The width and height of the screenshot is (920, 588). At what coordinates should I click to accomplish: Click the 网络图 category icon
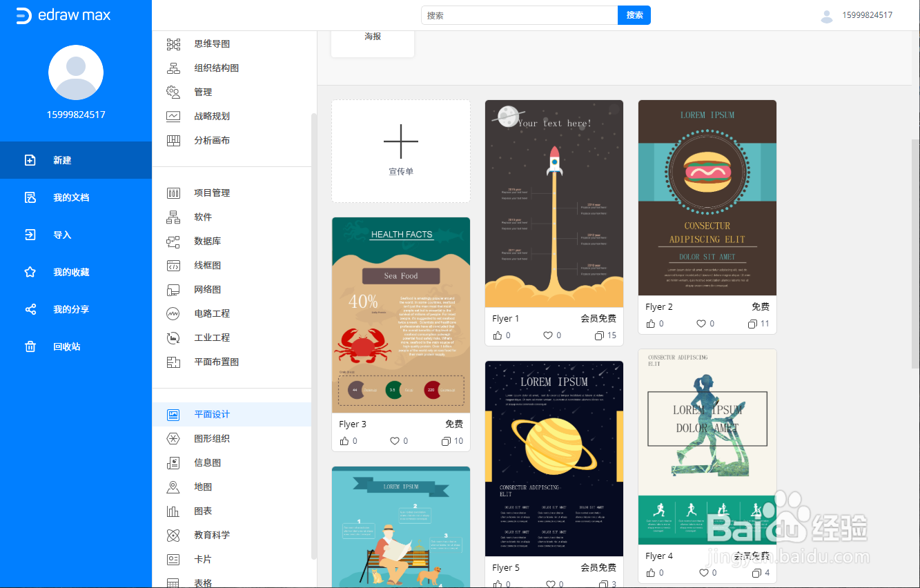click(173, 289)
